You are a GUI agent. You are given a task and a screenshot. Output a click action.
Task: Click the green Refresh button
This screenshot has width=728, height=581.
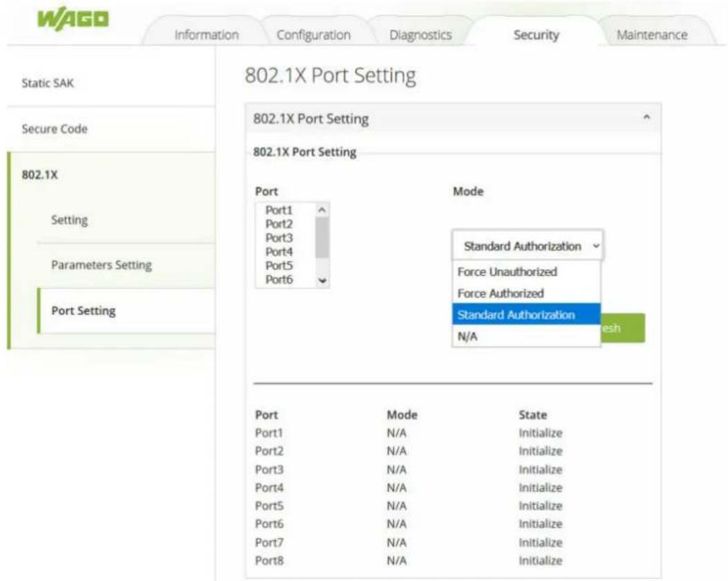click(x=622, y=329)
